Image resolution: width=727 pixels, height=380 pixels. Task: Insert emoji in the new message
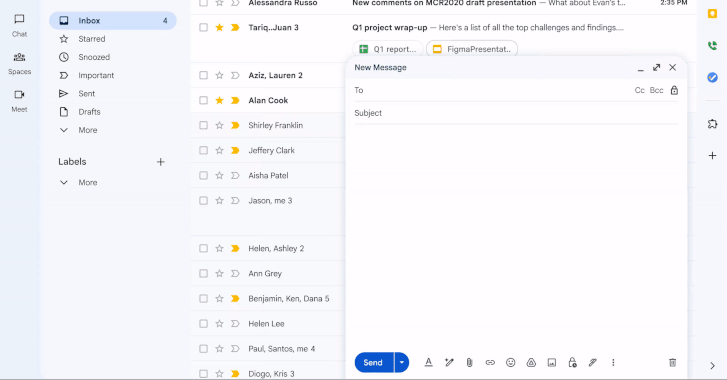(x=510, y=362)
